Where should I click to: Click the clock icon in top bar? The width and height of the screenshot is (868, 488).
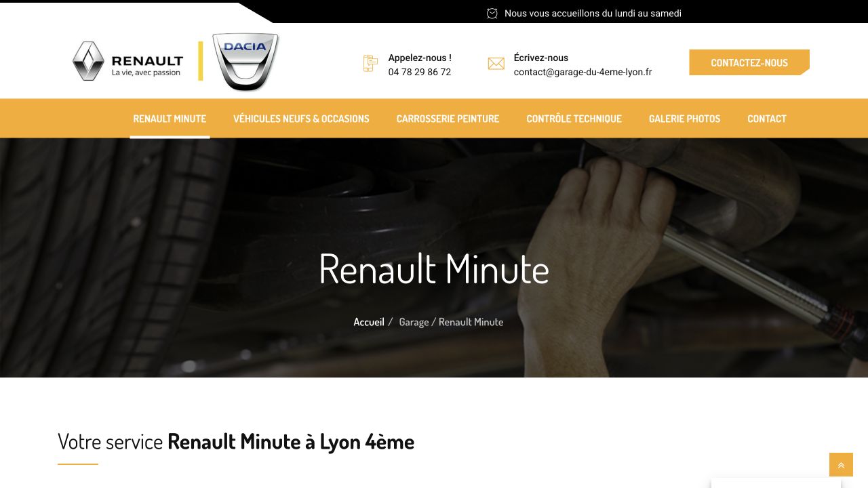click(492, 14)
